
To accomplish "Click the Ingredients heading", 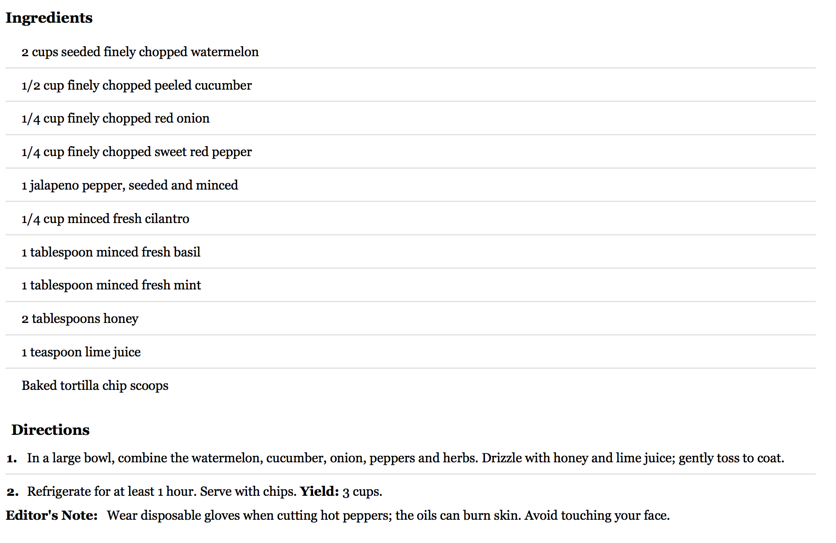I will 49,18.
